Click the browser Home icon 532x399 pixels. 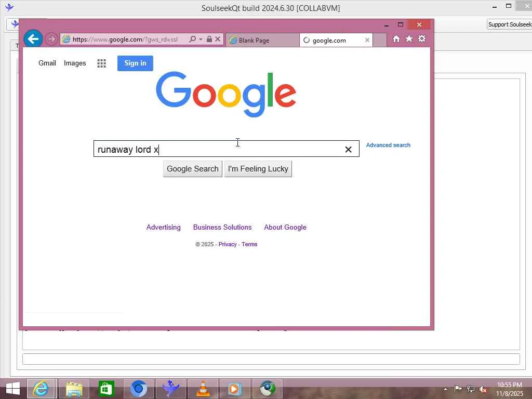click(x=396, y=39)
